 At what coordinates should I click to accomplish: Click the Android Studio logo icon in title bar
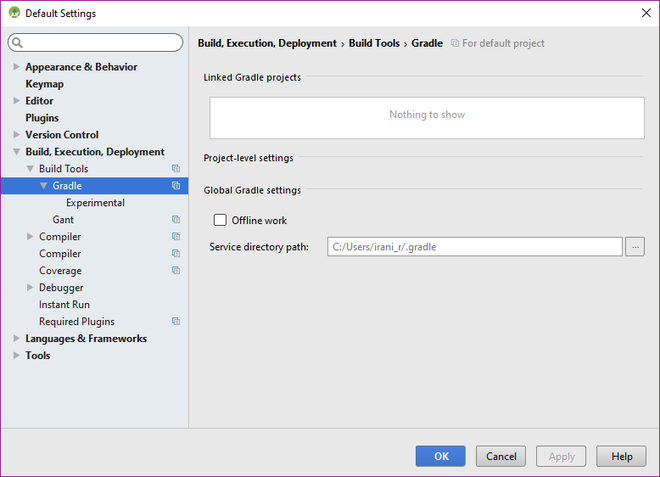coord(14,13)
